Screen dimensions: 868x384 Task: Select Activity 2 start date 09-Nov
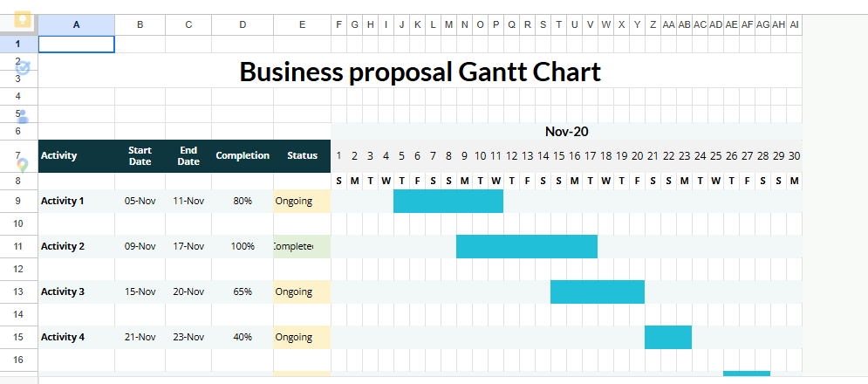(x=140, y=246)
